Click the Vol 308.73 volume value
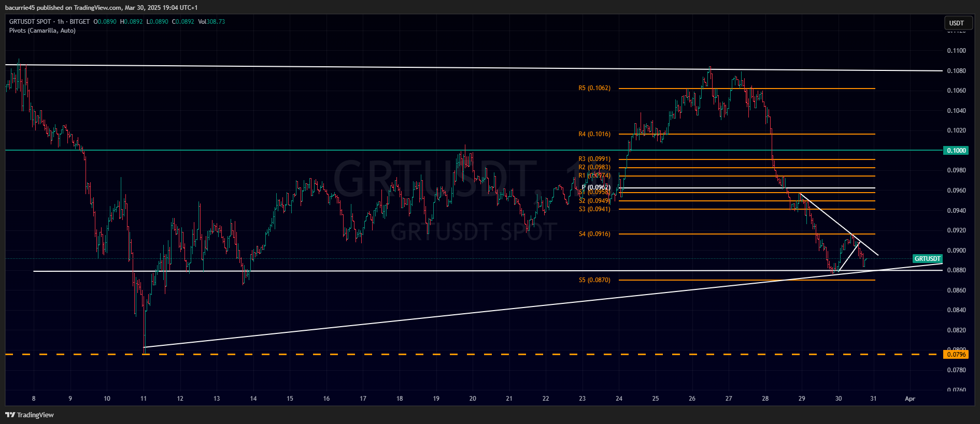 (211, 22)
